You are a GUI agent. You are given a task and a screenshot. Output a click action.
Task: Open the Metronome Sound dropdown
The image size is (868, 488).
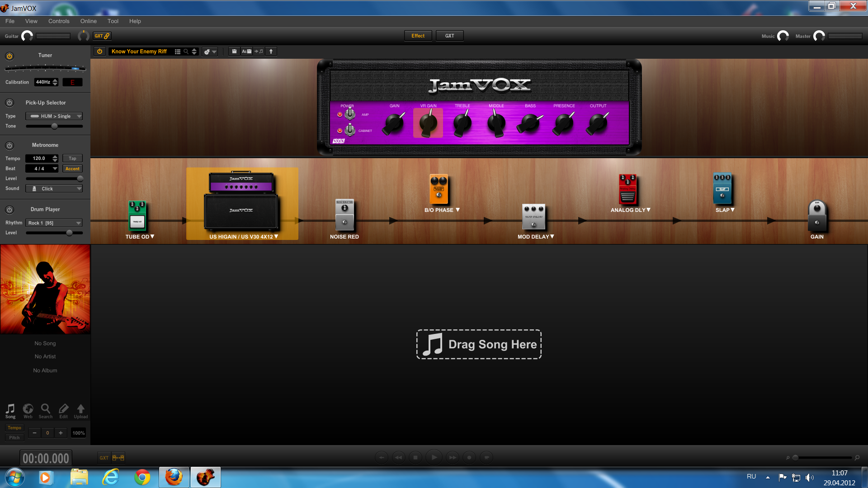(x=54, y=189)
